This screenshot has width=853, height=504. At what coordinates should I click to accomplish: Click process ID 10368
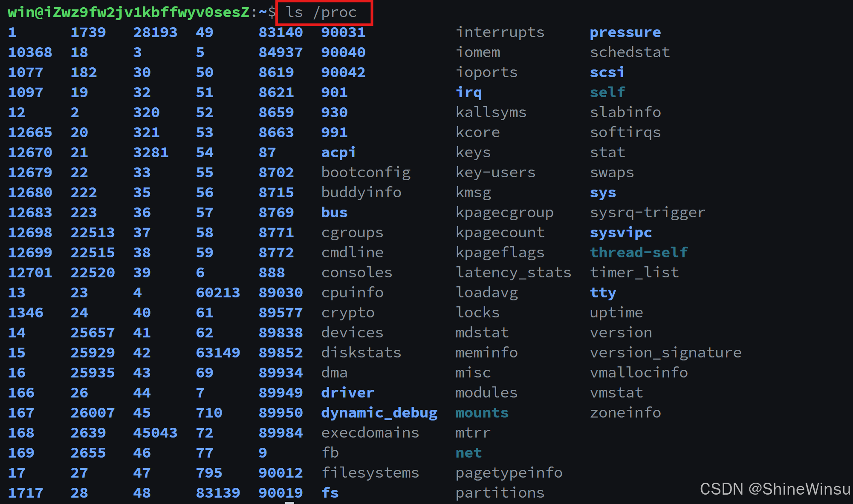click(x=30, y=52)
